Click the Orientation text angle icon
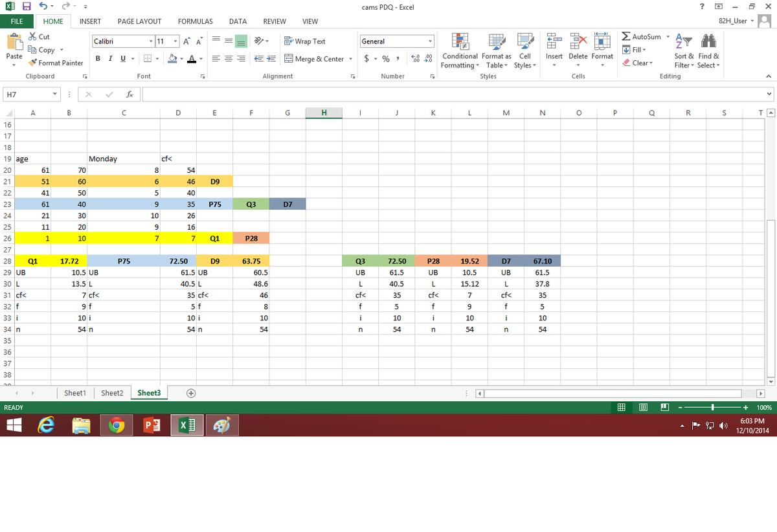777x532 pixels. 258,41
